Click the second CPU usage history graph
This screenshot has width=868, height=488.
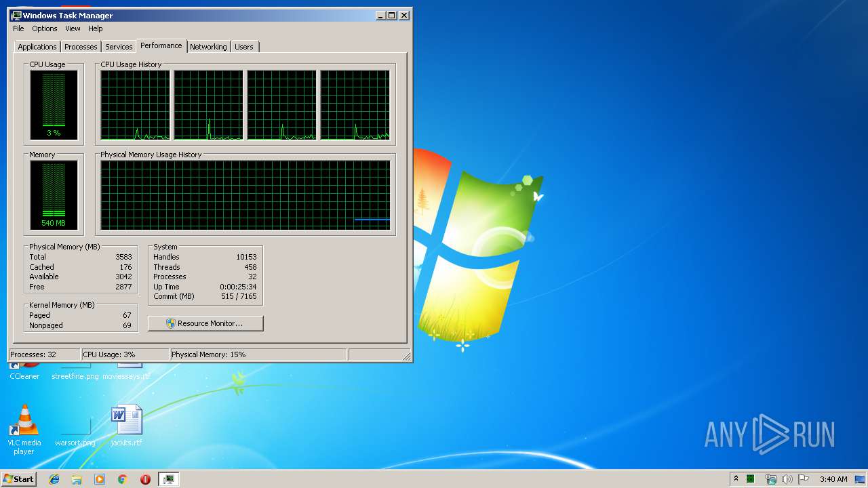pos(208,105)
